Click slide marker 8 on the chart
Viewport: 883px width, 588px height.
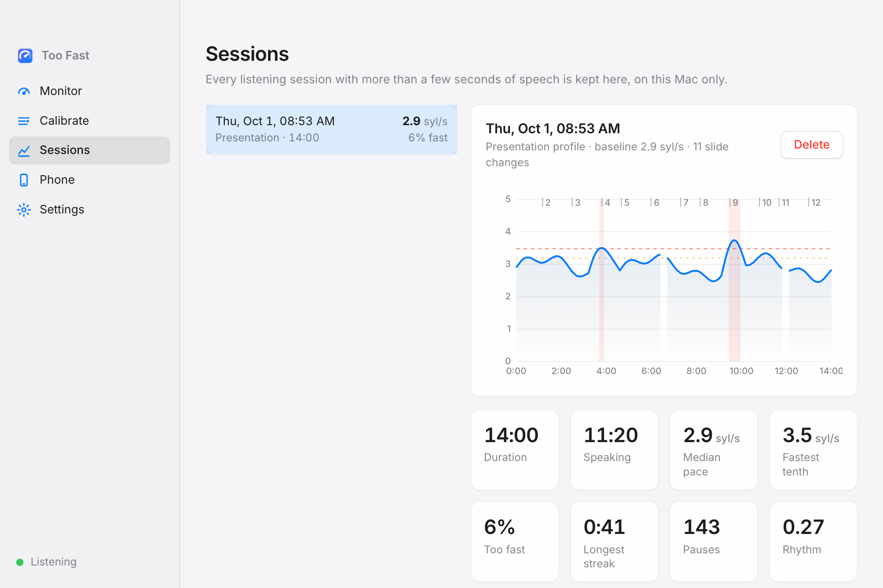(704, 203)
